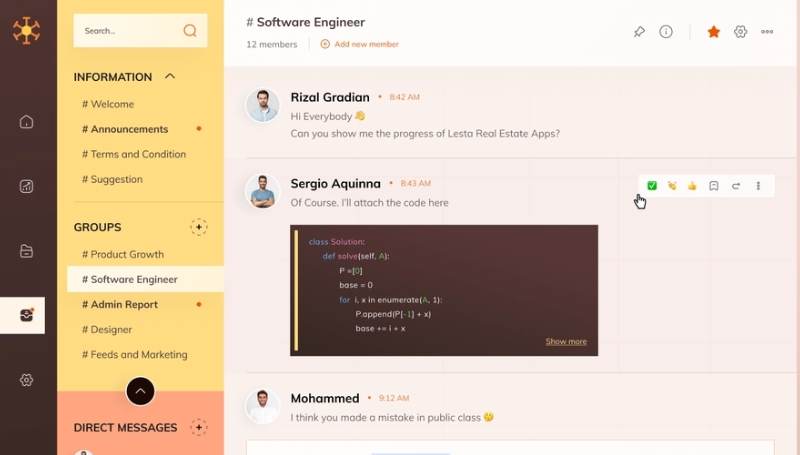Click the 12 members count
Screen dimensions: 800x455
pyautogui.click(x=271, y=44)
